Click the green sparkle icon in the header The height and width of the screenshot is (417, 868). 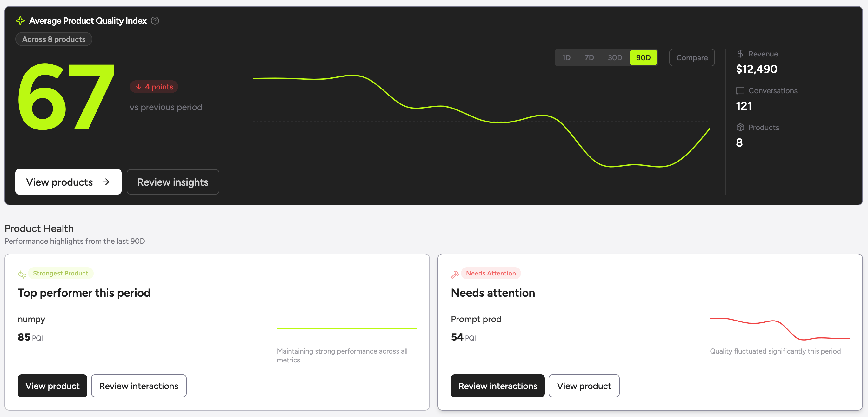pyautogui.click(x=20, y=21)
